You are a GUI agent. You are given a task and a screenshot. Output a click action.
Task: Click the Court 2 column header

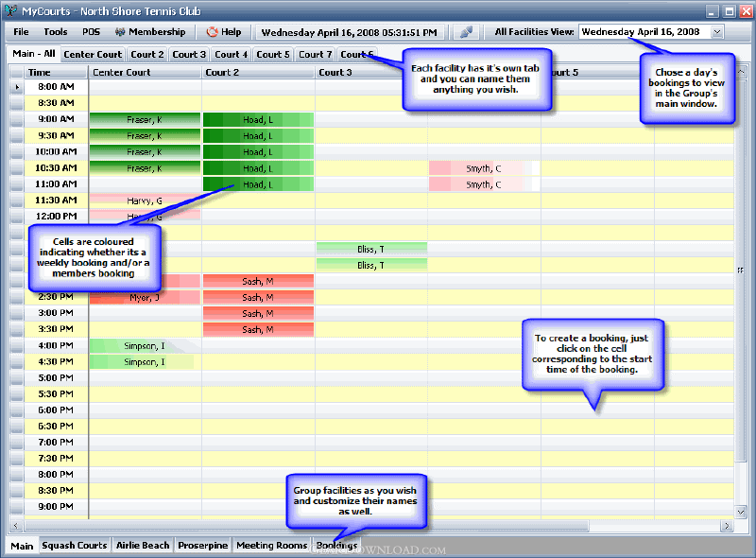click(258, 73)
